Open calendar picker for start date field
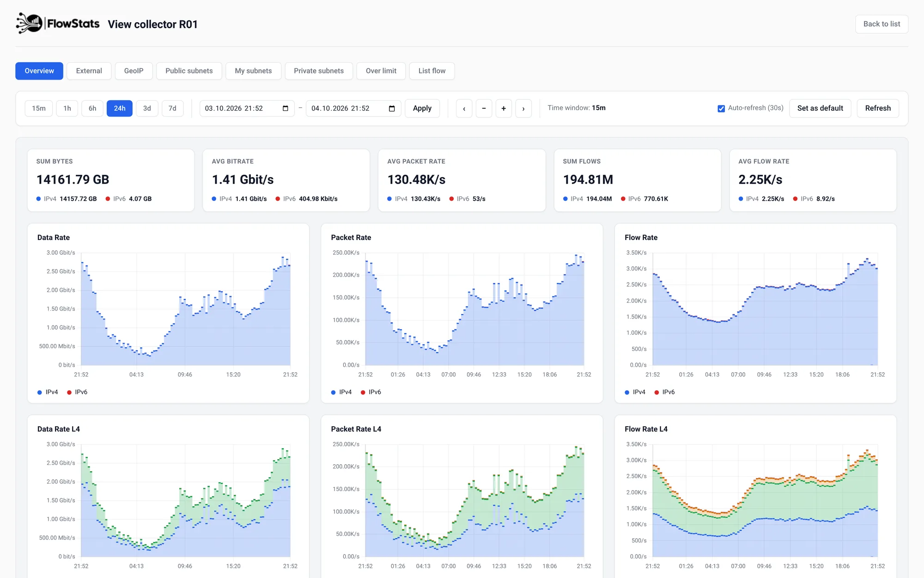This screenshot has height=578, width=924. (x=286, y=108)
